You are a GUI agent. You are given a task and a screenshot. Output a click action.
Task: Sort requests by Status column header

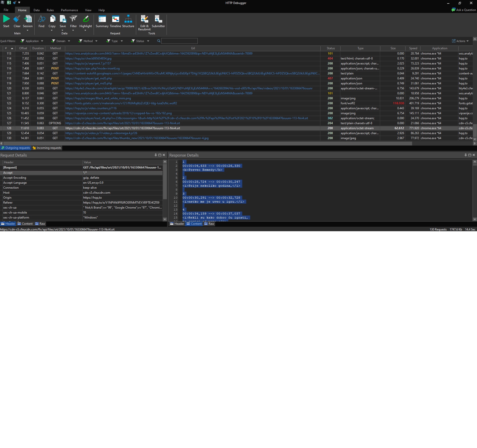click(x=331, y=48)
